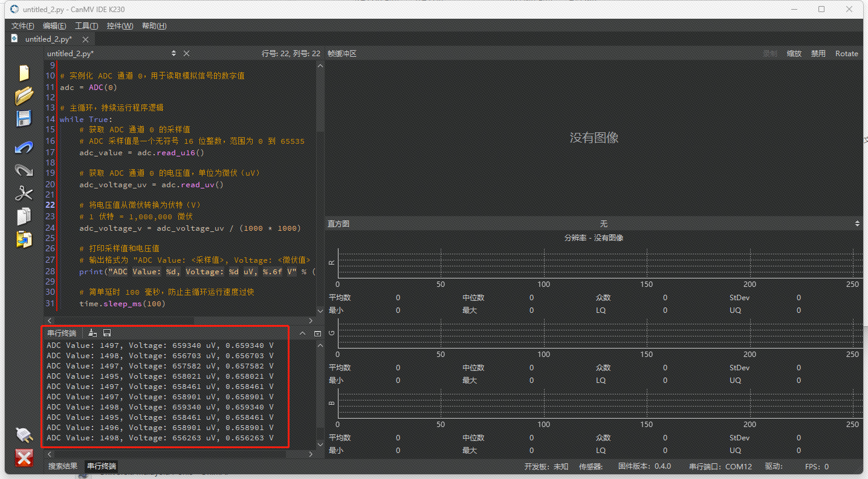Click the Python file icon on the tab
Image resolution: width=868 pixels, height=479 pixels.
[x=15, y=39]
